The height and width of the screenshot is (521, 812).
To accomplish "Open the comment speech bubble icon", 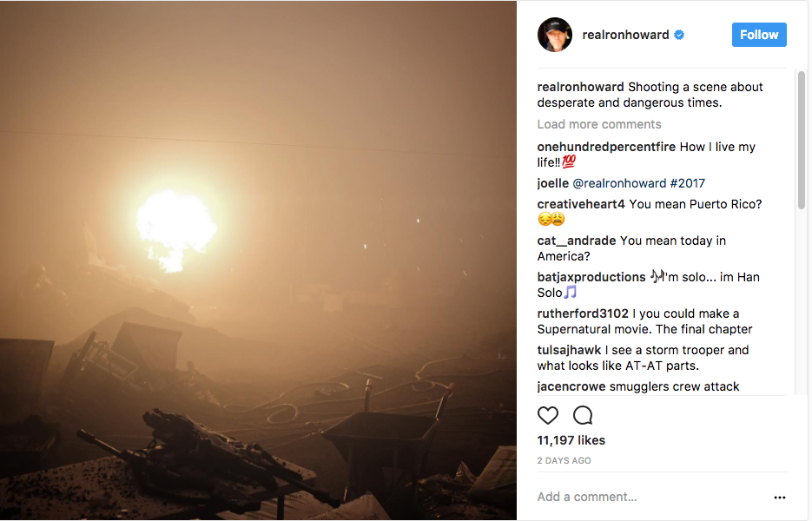I will click(583, 415).
